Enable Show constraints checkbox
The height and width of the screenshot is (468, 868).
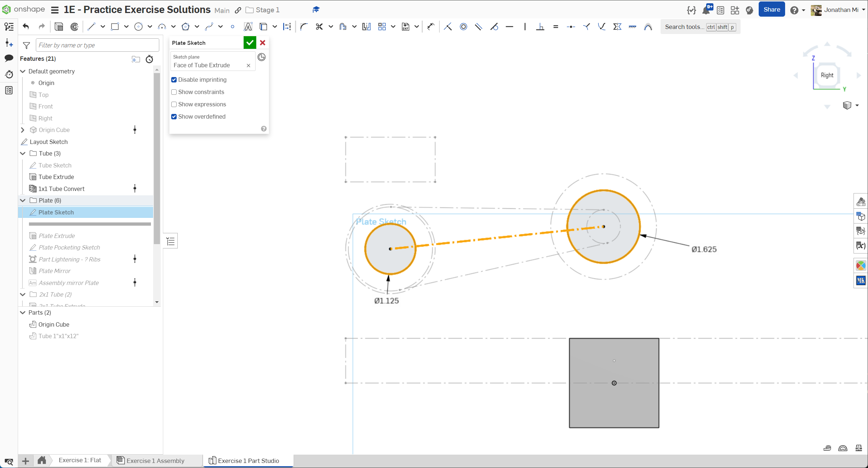(174, 92)
